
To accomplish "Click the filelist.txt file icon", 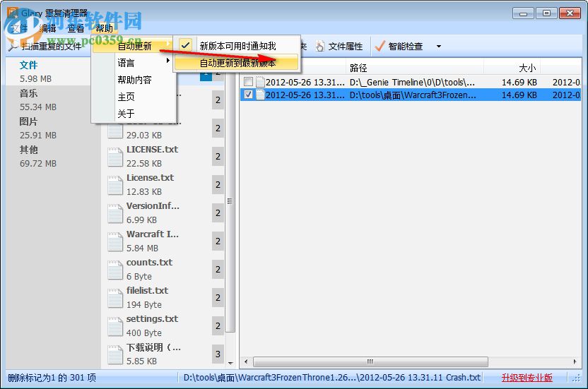I will [x=115, y=298].
